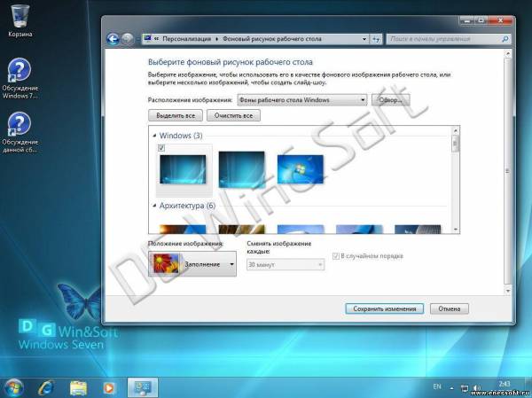Click wallpaper list scrollbar up arrow
Viewport: 532px width, 398px height.
(x=456, y=130)
